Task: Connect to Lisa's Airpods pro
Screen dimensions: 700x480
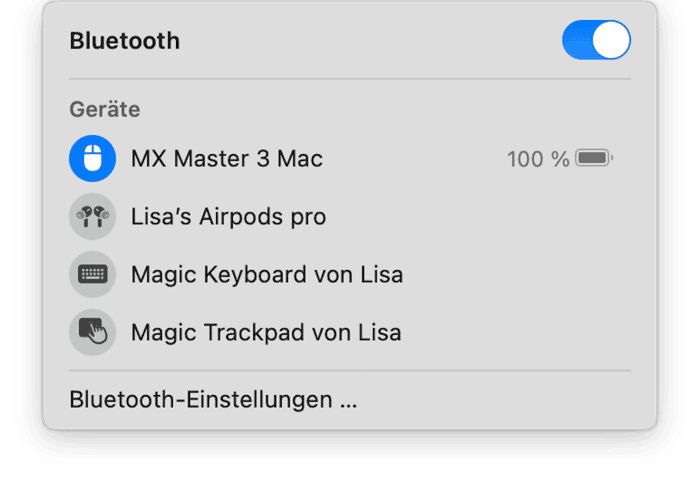Action: click(350, 217)
